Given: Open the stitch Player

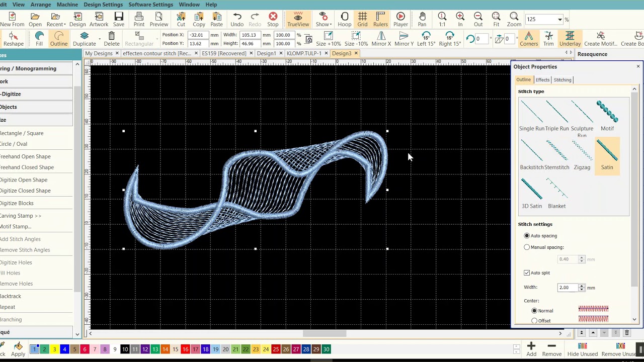Looking at the screenshot, I should click(x=400, y=19).
